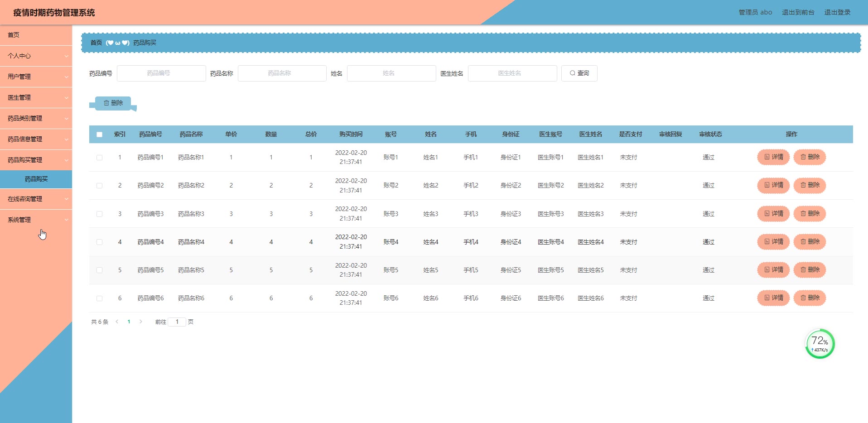This screenshot has width=868, height=423.
Task: Click the 是否支付 column header
Action: (x=631, y=135)
